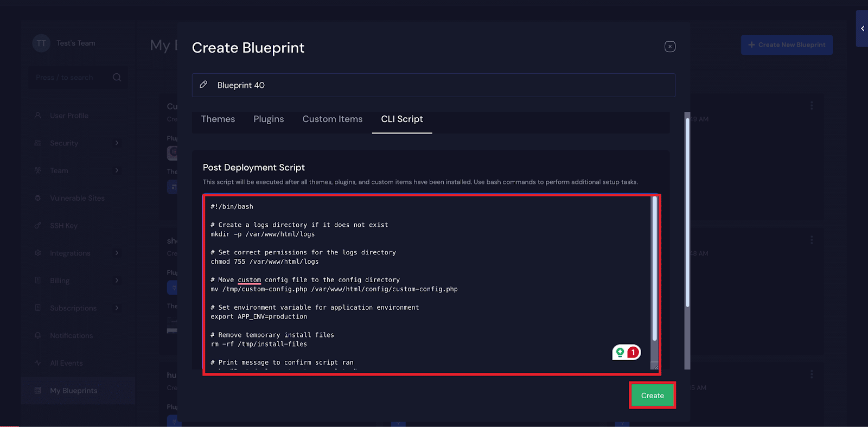
Task: Open the SSH Key page
Action: coord(63,226)
